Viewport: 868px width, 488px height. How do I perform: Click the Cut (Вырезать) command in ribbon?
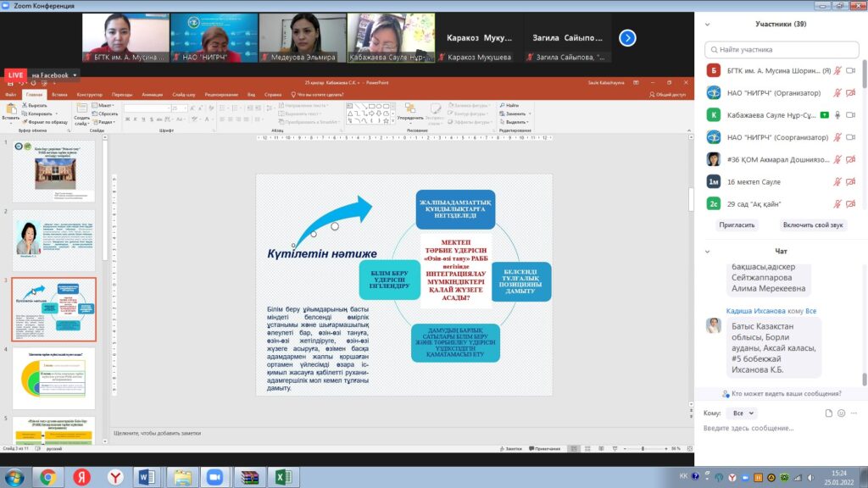(x=35, y=105)
